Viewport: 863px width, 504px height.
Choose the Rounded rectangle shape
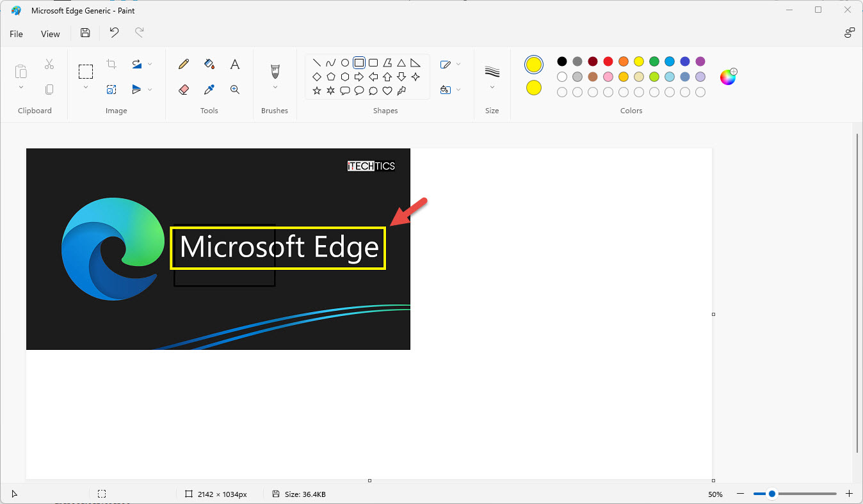coord(373,63)
